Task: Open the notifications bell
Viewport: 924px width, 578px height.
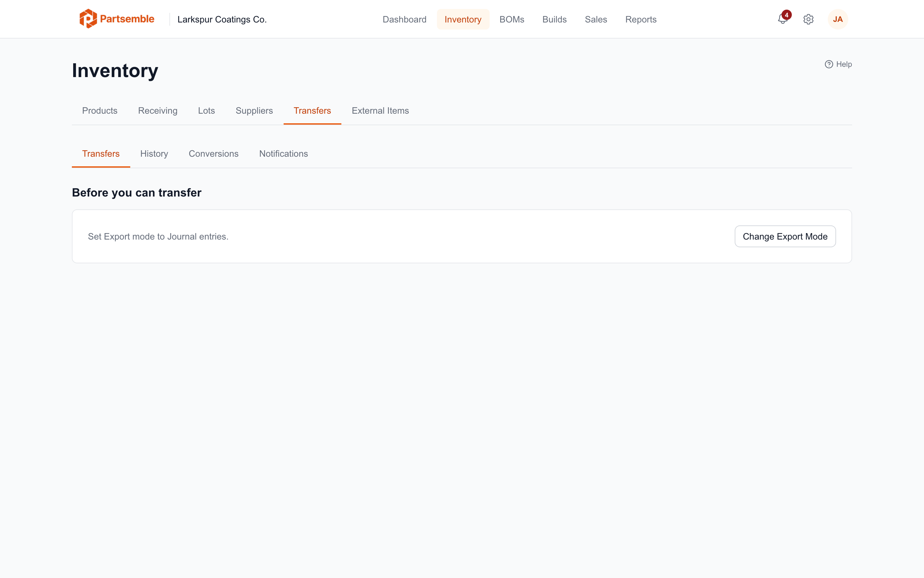Action: [783, 19]
